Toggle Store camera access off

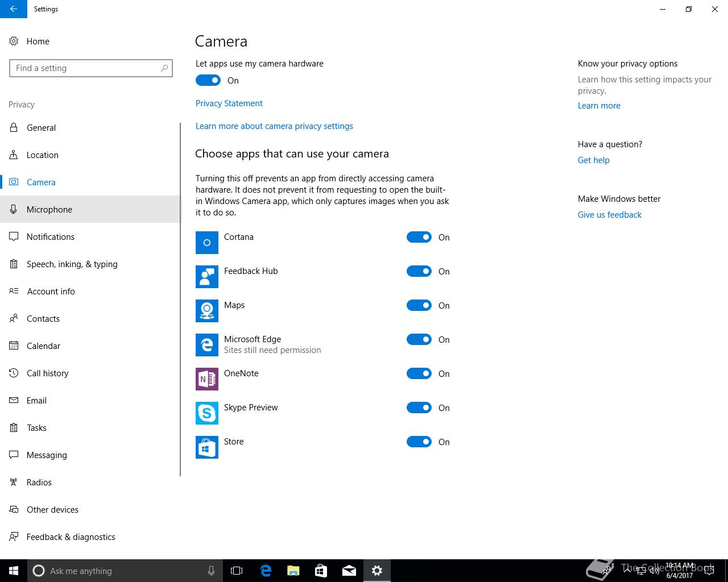419,442
